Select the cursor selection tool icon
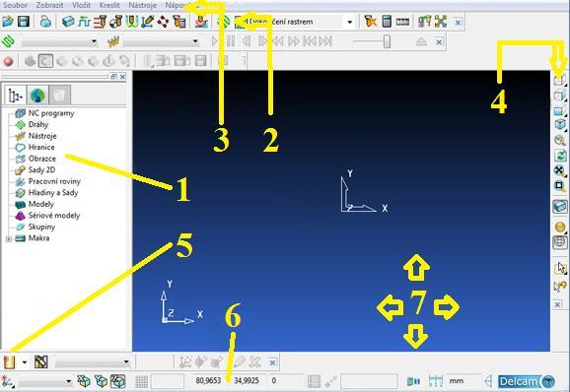570x392 pixels. pyautogui.click(x=560, y=268)
